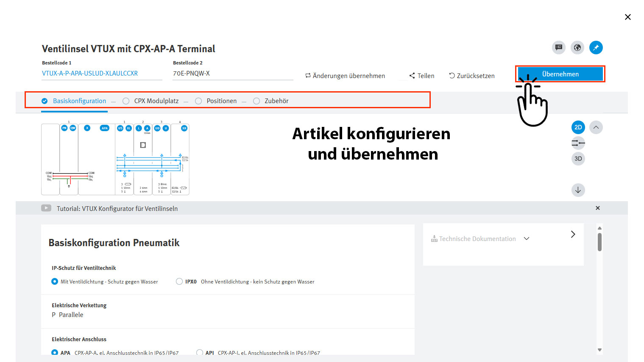
Task: Expand Technische Dokumentation dropdown
Action: 527,239
